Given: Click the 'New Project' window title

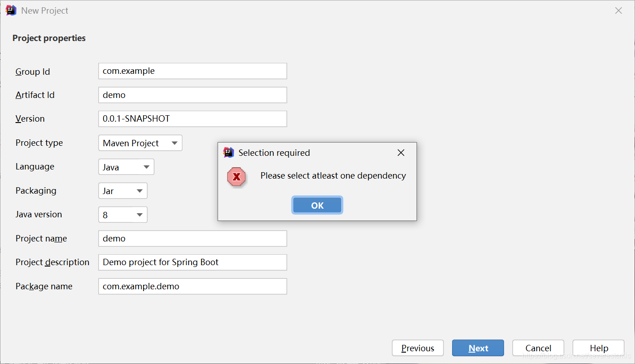Looking at the screenshot, I should coord(45,10).
